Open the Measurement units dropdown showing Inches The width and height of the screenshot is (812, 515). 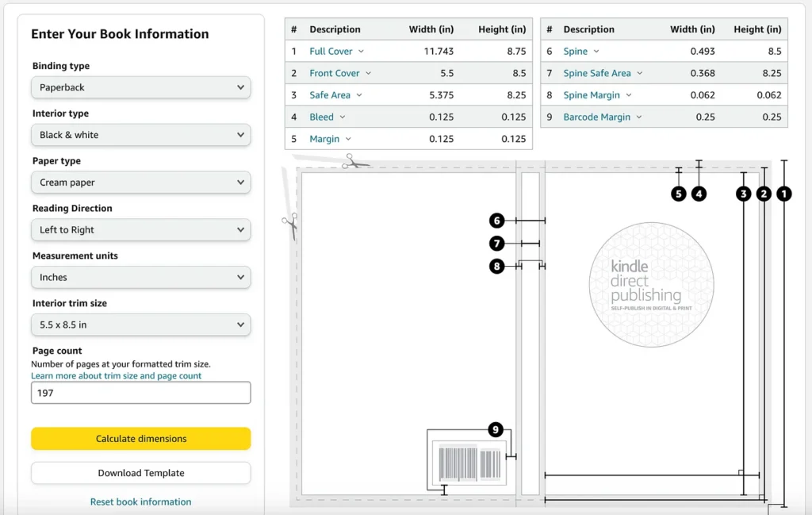click(141, 277)
